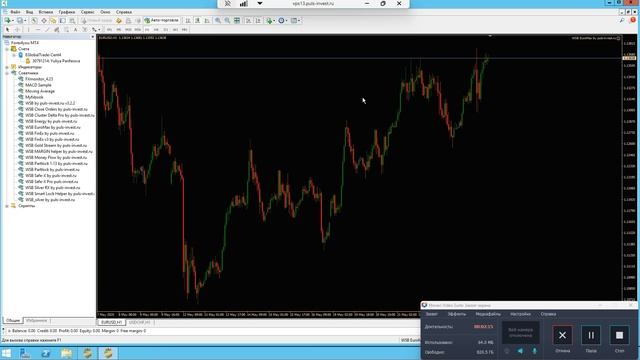Switch chart to bar chart icon
Image resolution: width=640 pixels, height=360 pixels.
188,20
